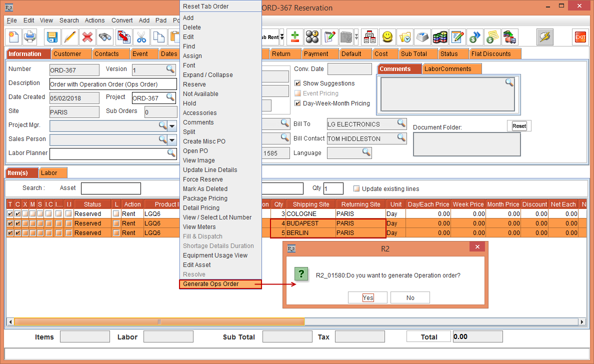Image resolution: width=594 pixels, height=364 pixels.
Task: Open the Project Mgr. dropdown arrow
Action: point(172,125)
